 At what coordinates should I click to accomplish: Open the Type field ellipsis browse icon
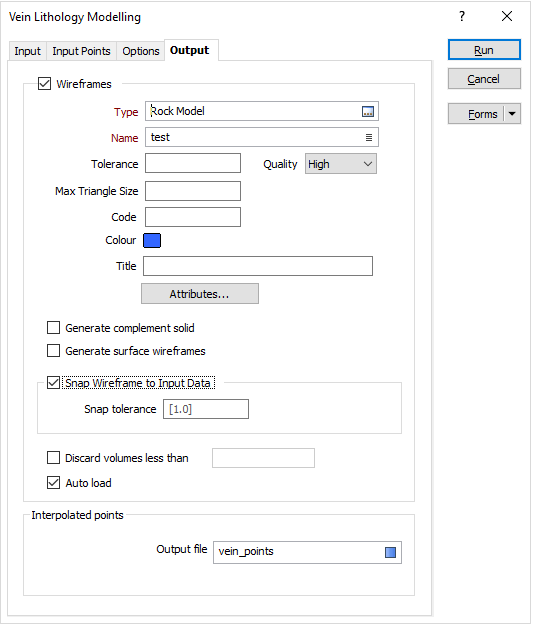[x=368, y=112]
